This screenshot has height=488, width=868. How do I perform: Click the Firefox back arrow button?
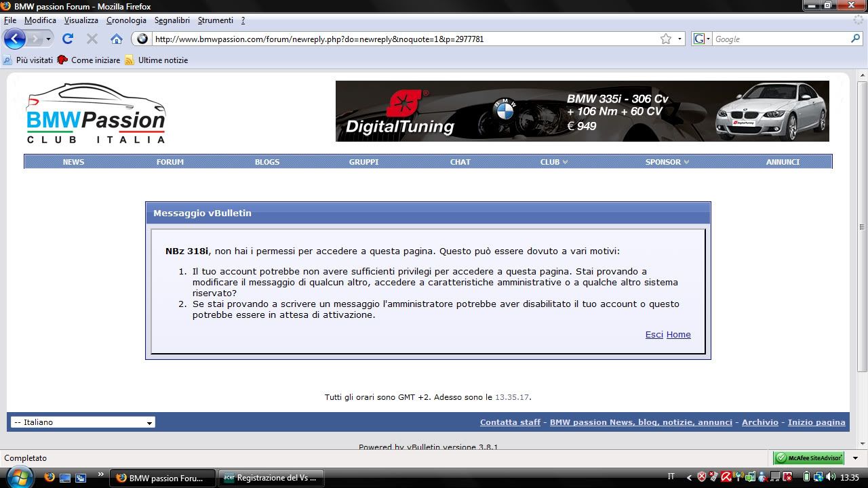pyautogui.click(x=14, y=39)
